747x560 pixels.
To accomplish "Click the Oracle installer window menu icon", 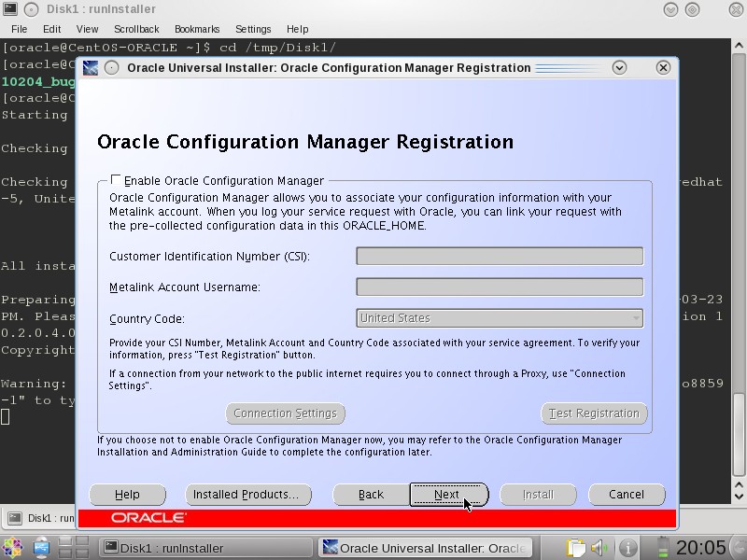I will coord(91,68).
